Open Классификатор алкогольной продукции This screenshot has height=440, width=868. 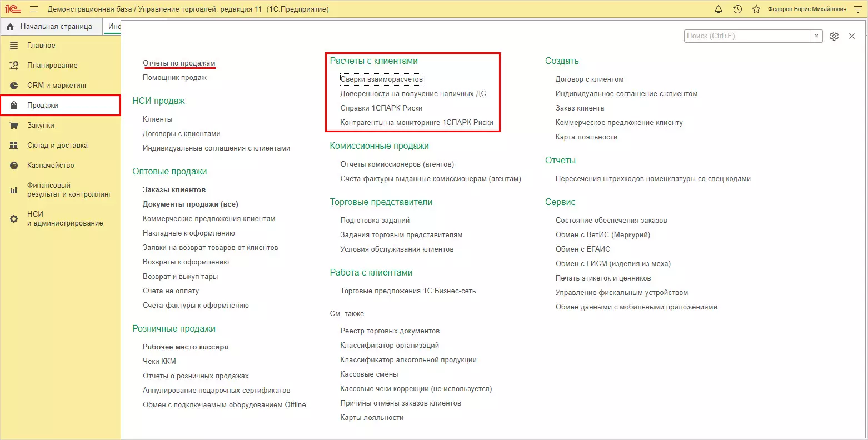click(x=408, y=360)
